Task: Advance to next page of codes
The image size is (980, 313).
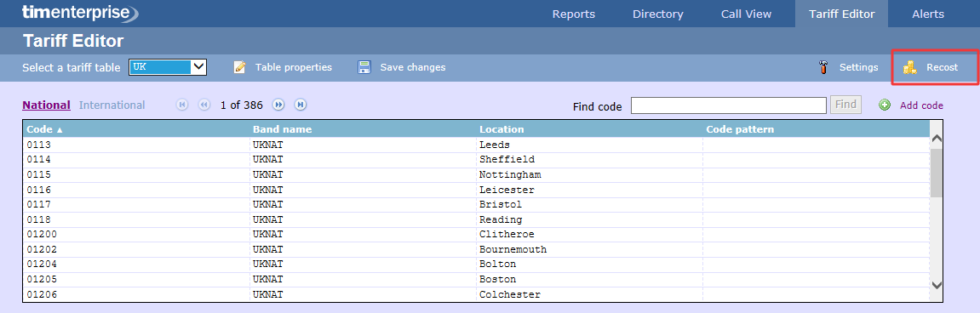Action: 278,105
